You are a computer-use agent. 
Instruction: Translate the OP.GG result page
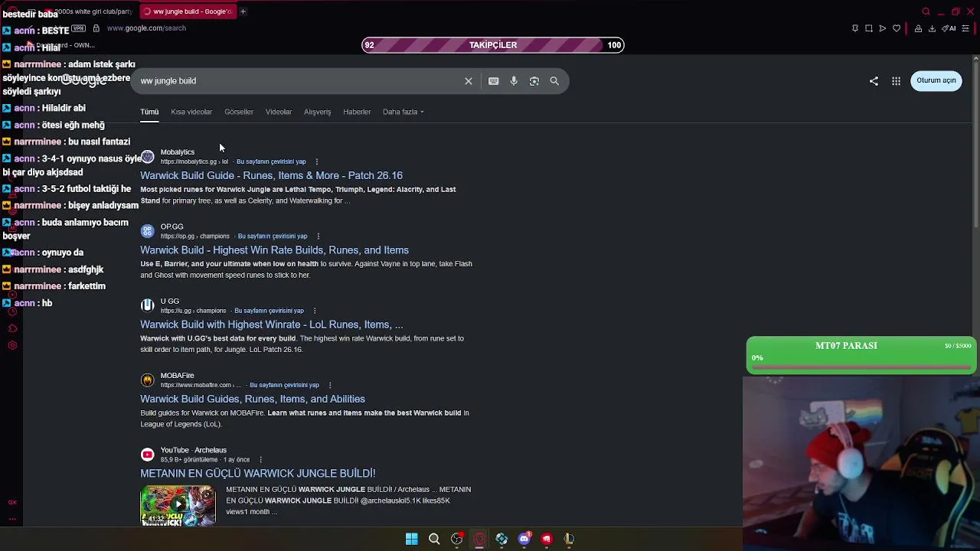pos(273,236)
